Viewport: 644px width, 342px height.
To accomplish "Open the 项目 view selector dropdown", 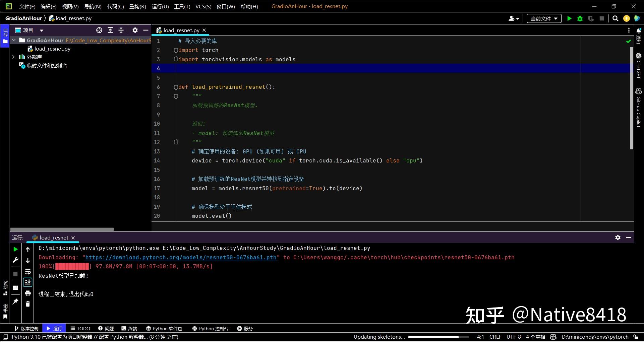I will point(30,30).
